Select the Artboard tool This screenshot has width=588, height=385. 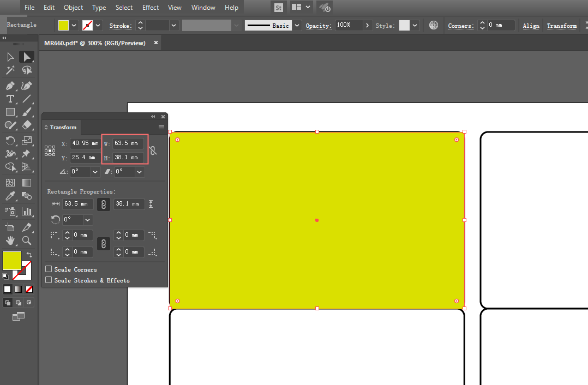10,227
